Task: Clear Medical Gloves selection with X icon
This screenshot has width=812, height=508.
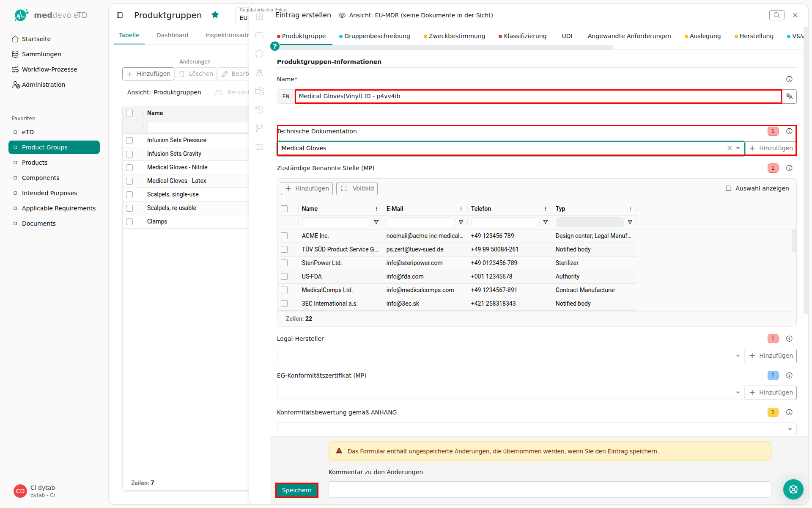Action: [x=730, y=148]
